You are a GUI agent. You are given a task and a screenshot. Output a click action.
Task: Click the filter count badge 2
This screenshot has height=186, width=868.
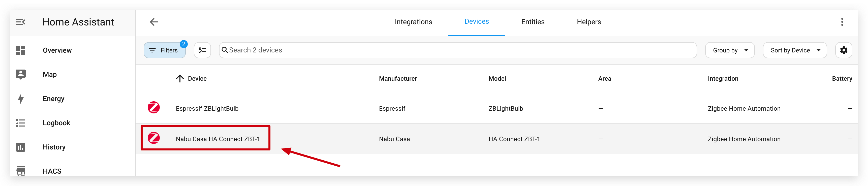183,44
